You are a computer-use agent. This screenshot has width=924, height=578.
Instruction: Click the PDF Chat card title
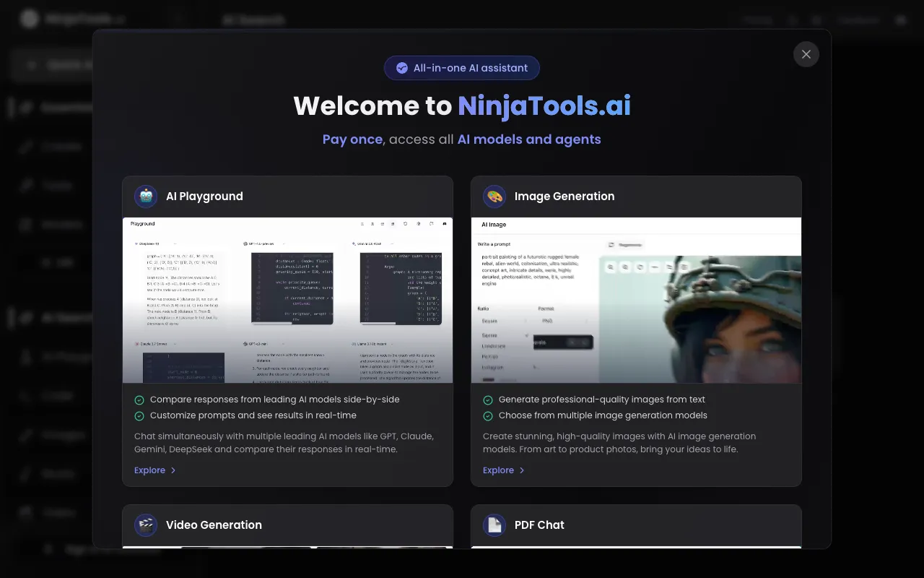(x=539, y=525)
